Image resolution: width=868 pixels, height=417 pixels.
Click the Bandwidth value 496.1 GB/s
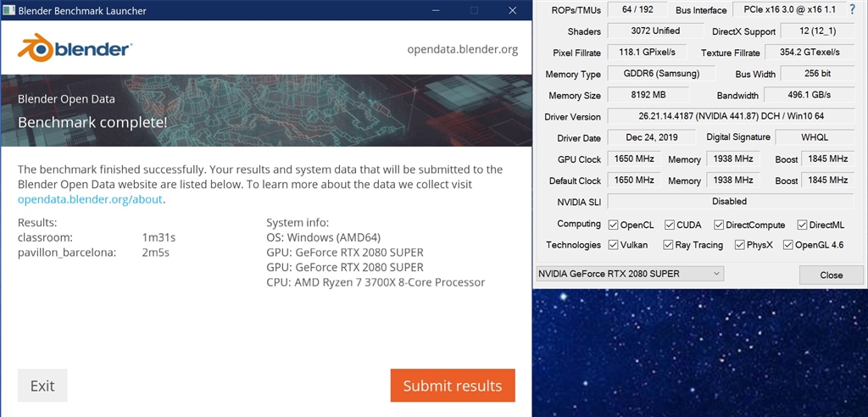[809, 95]
